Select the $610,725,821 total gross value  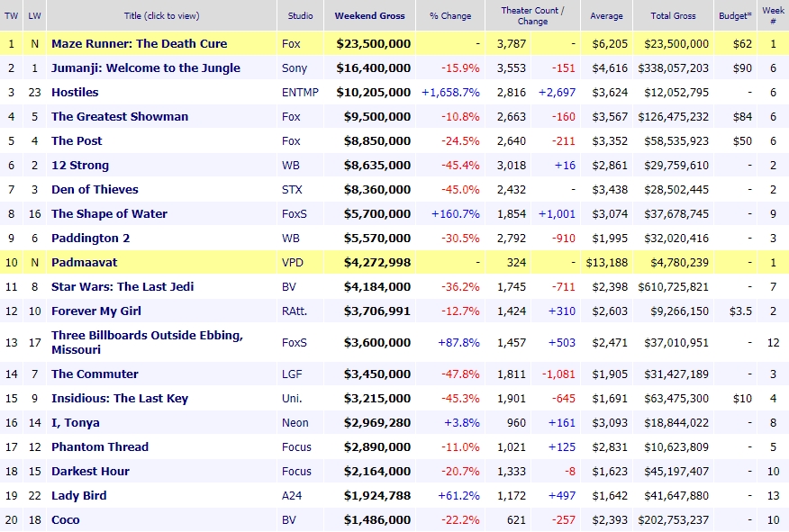pos(674,286)
